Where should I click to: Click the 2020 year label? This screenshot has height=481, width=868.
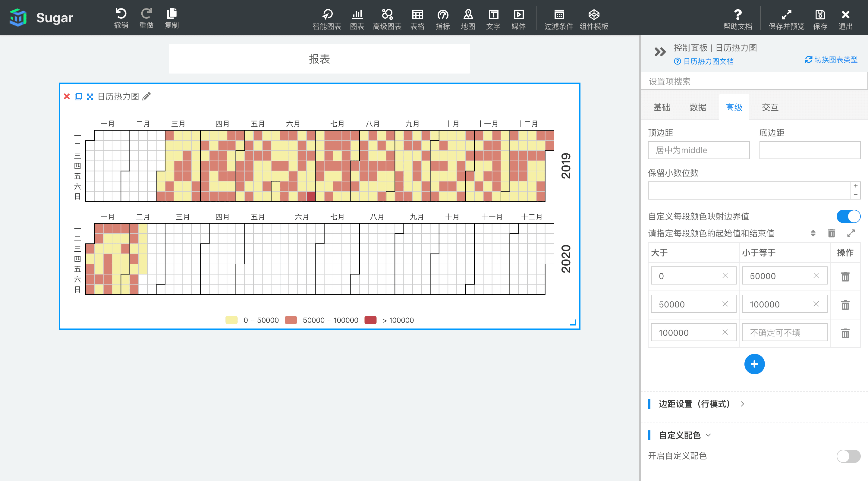tap(566, 259)
